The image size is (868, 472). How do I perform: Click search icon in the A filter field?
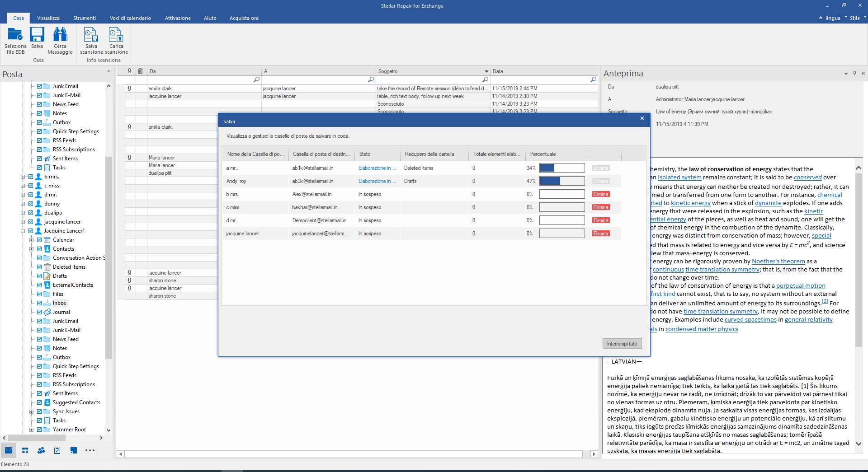371,79
